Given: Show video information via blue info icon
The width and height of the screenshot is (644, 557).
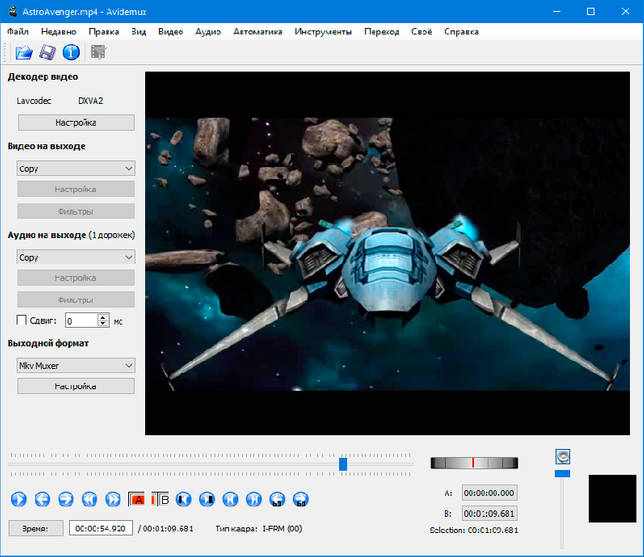Looking at the screenshot, I should (71, 53).
